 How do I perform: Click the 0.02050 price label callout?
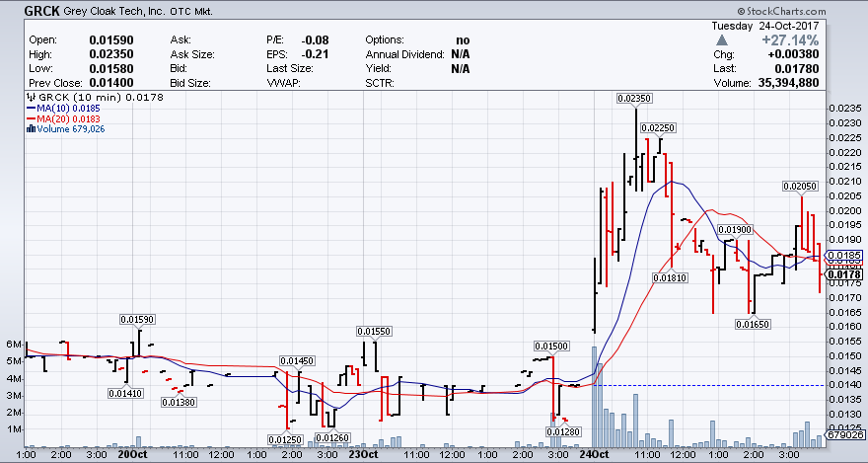pyautogui.click(x=800, y=187)
